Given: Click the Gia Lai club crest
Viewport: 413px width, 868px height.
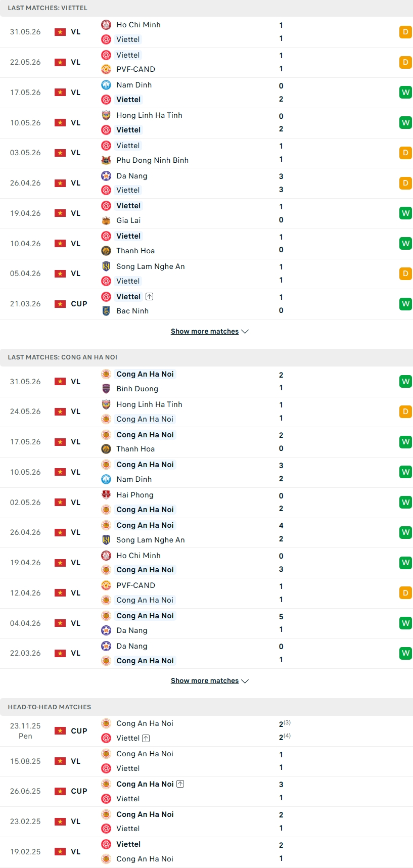Looking at the screenshot, I should click(106, 220).
